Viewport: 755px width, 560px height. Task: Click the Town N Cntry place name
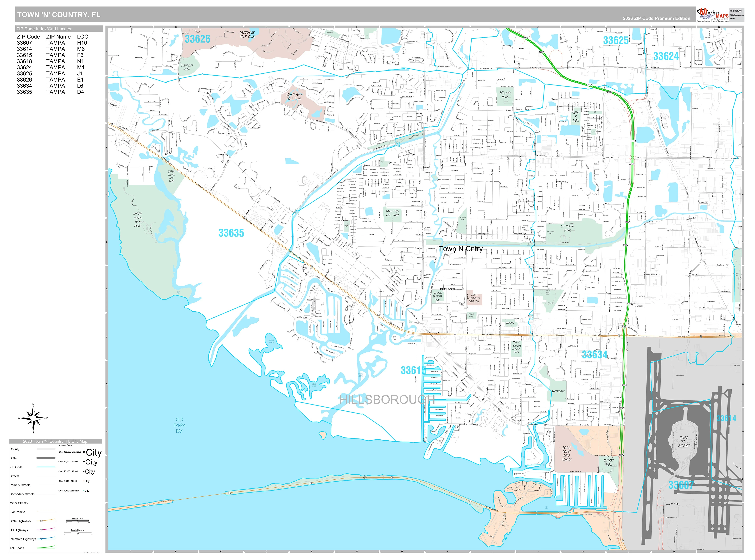click(x=461, y=249)
